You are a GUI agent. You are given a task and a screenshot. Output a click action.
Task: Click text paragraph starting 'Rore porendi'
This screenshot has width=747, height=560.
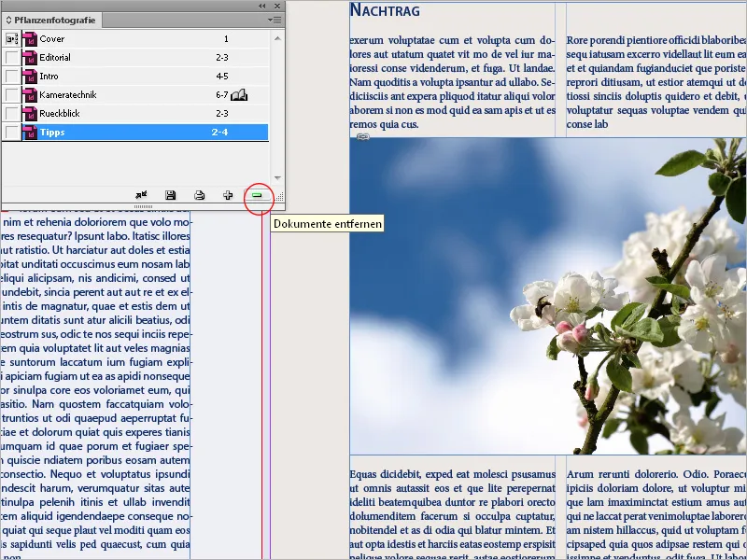tap(656, 82)
